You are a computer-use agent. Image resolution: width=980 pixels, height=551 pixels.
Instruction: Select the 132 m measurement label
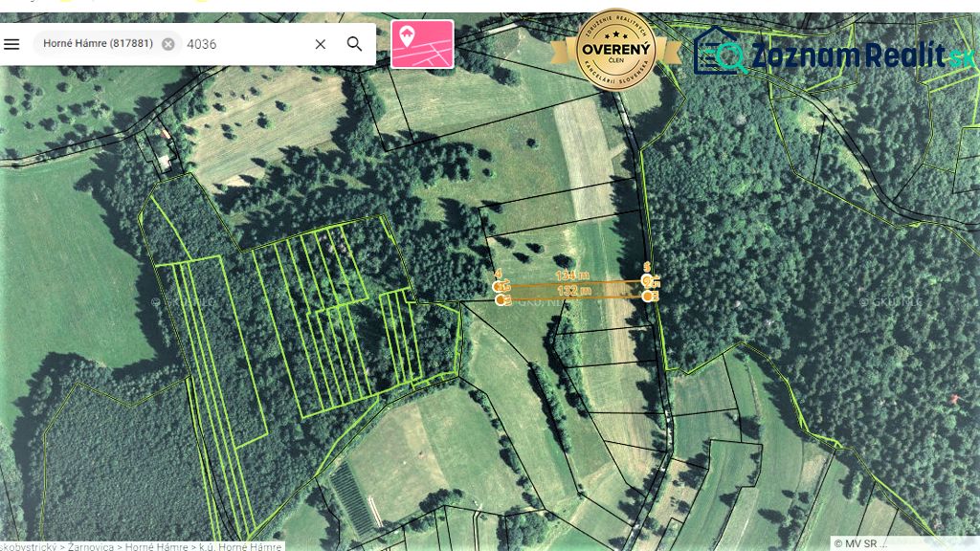click(574, 291)
